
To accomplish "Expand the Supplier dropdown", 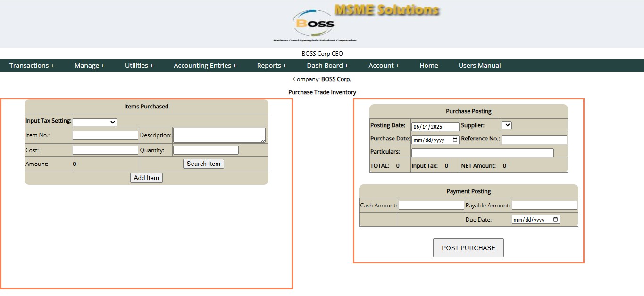I will coord(507,125).
